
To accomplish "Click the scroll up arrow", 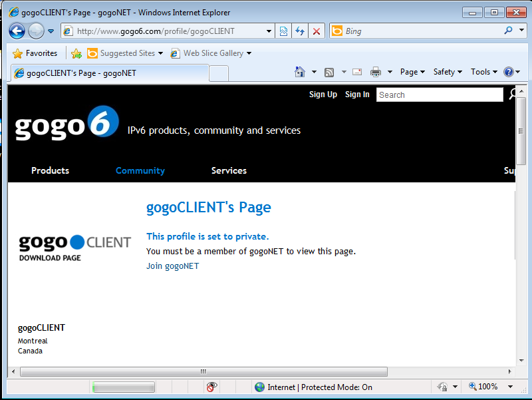I will click(x=521, y=92).
